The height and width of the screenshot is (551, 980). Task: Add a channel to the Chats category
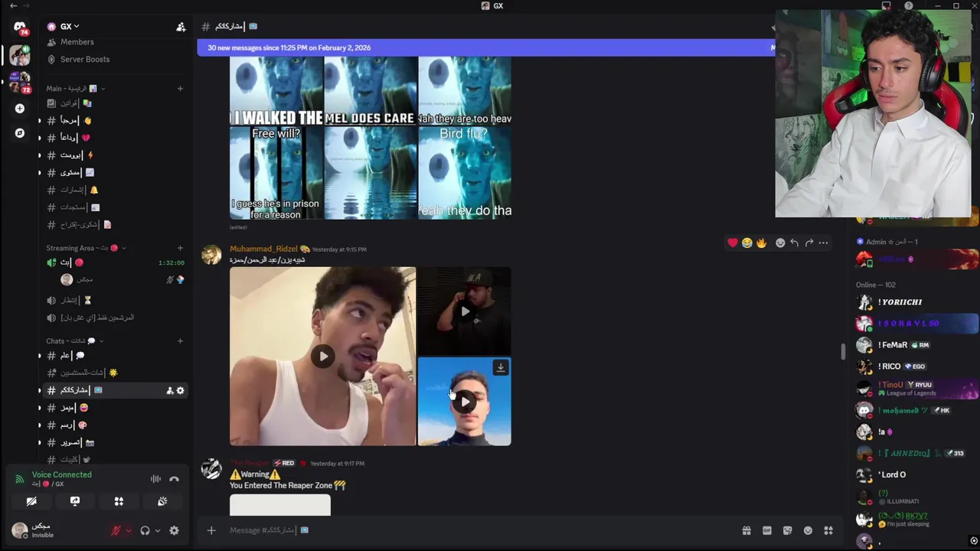(x=180, y=341)
